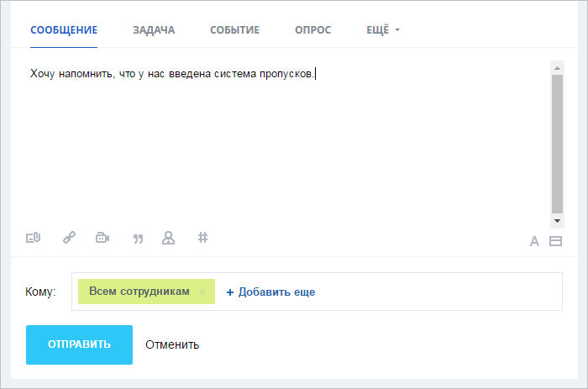Insert a quote with the quotation marks icon
588x389 pixels.
pos(138,239)
